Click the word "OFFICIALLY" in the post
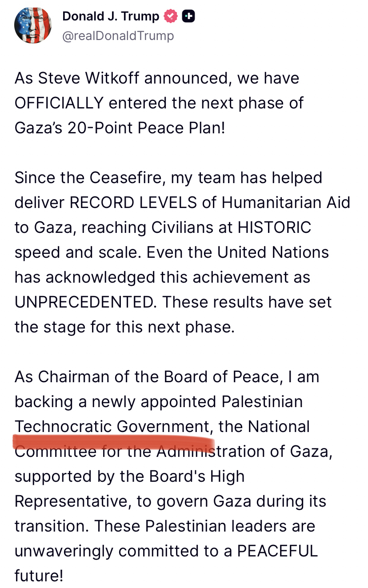Screen dimensions: 368x588 point(59,103)
